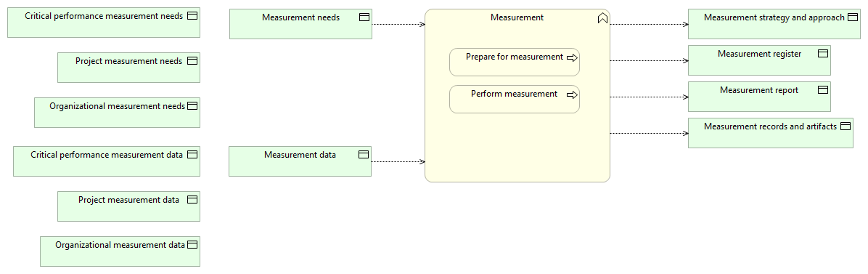Select the 'Critical performance measurement needs' label

[x=104, y=16]
